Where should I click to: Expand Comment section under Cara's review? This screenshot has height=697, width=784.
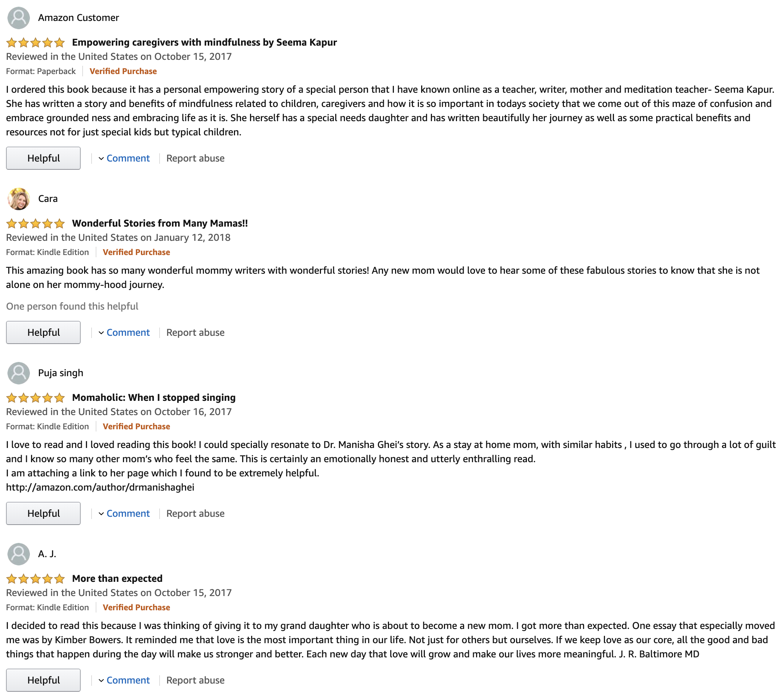click(x=124, y=332)
